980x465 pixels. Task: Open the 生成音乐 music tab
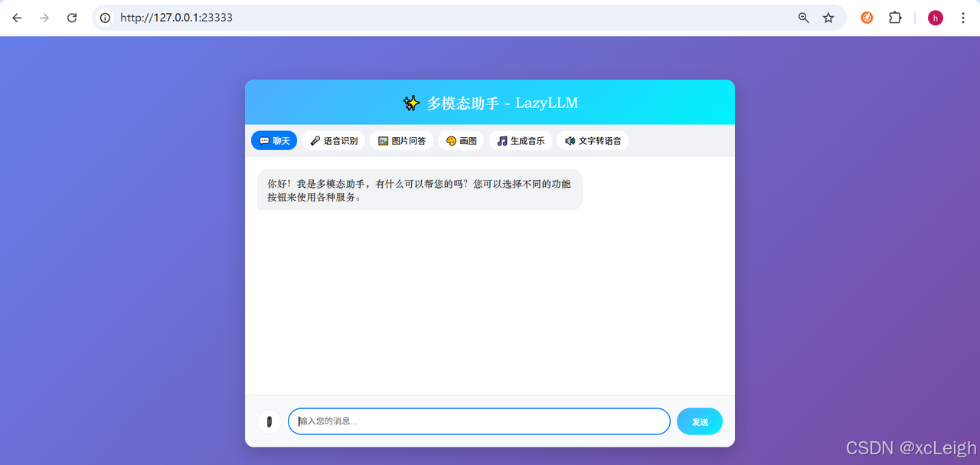(x=521, y=141)
